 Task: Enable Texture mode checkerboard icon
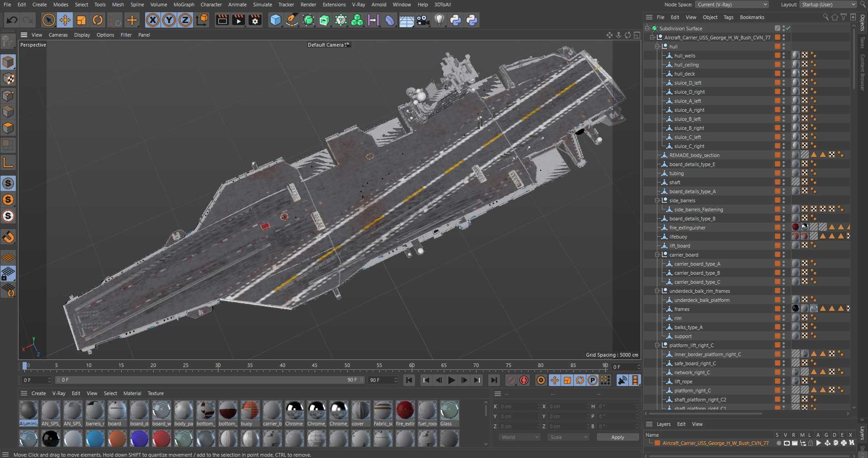(x=9, y=79)
